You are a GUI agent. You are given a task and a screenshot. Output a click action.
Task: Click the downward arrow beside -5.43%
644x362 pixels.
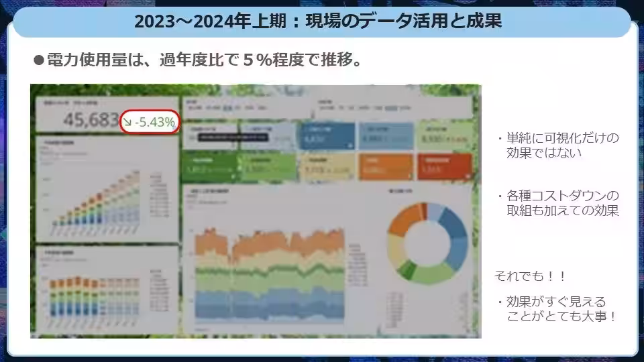tap(127, 122)
